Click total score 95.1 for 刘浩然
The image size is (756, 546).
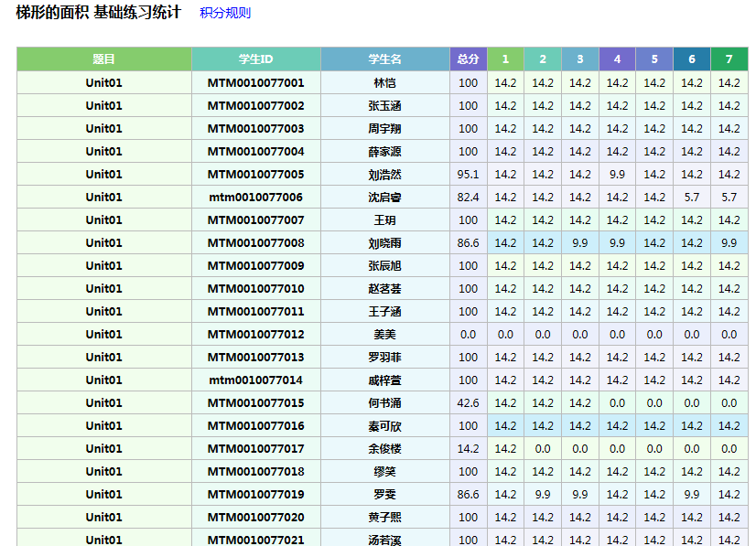click(469, 175)
